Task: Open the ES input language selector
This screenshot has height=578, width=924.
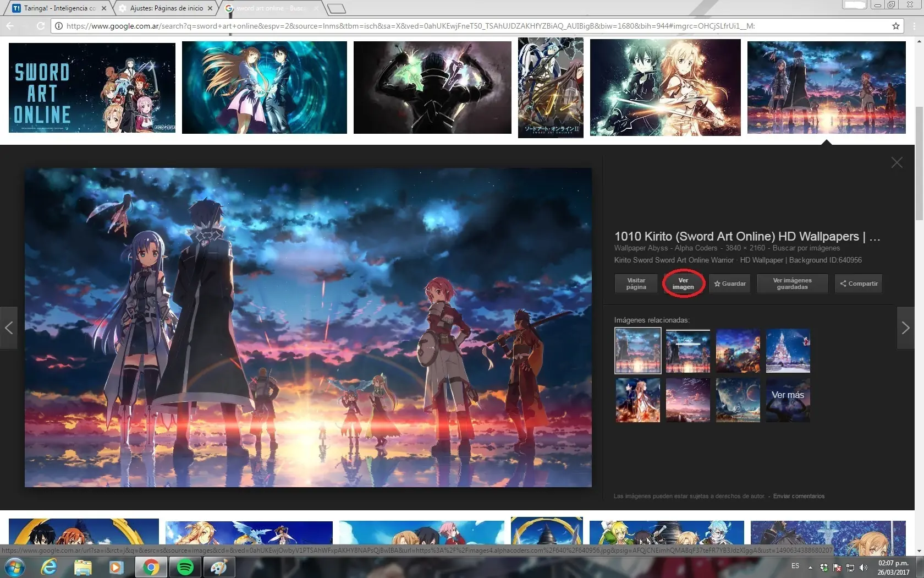Action: coord(795,566)
